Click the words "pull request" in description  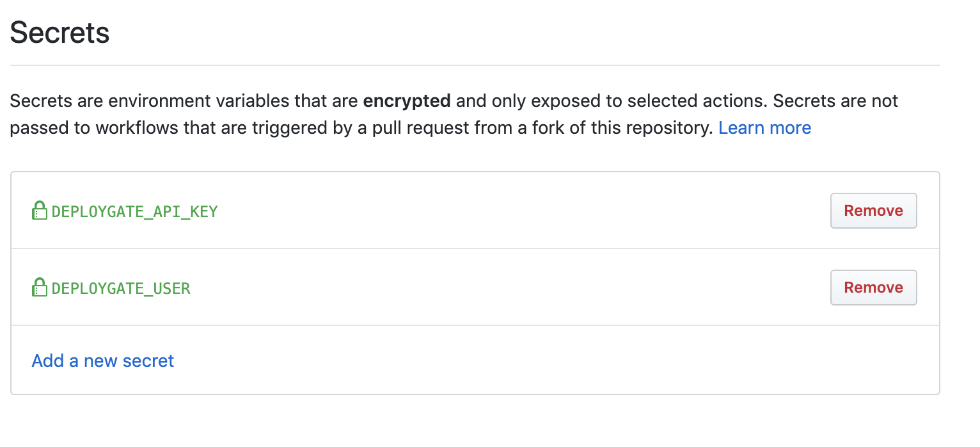(417, 128)
